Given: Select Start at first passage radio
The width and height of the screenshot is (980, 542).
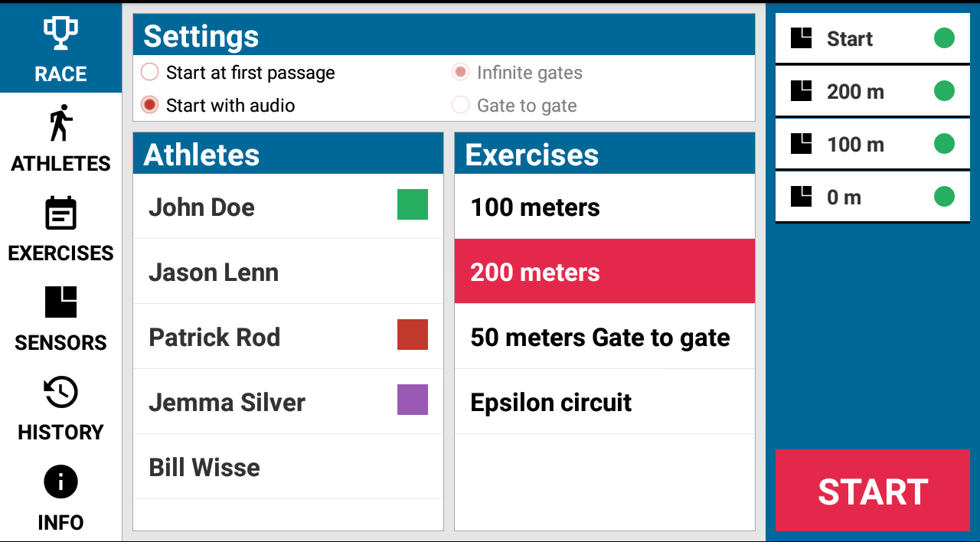Looking at the screenshot, I should (x=150, y=72).
